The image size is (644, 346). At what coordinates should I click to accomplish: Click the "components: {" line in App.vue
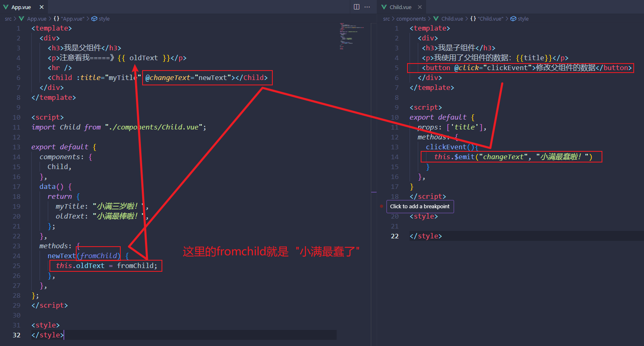[66, 157]
